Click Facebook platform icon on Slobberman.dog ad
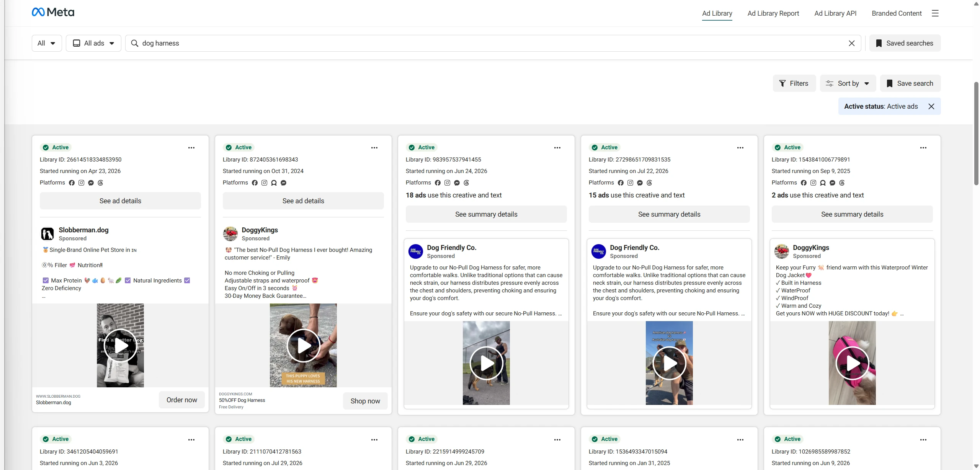The height and width of the screenshot is (470, 980). (x=72, y=183)
